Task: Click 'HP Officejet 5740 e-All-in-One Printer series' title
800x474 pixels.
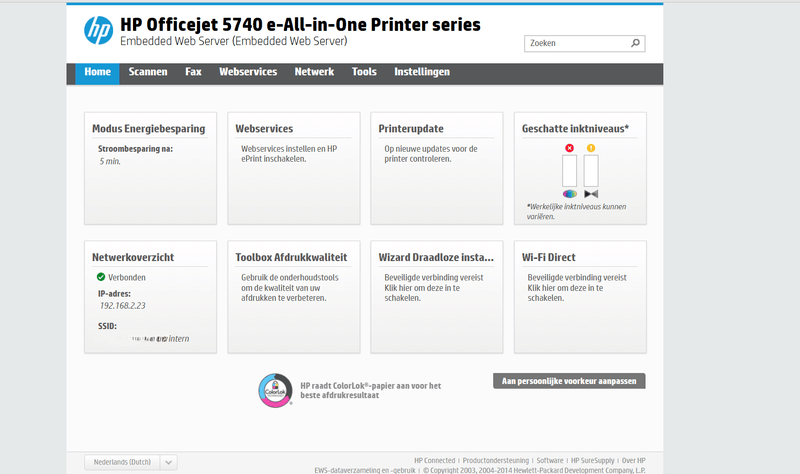Action: click(x=300, y=24)
